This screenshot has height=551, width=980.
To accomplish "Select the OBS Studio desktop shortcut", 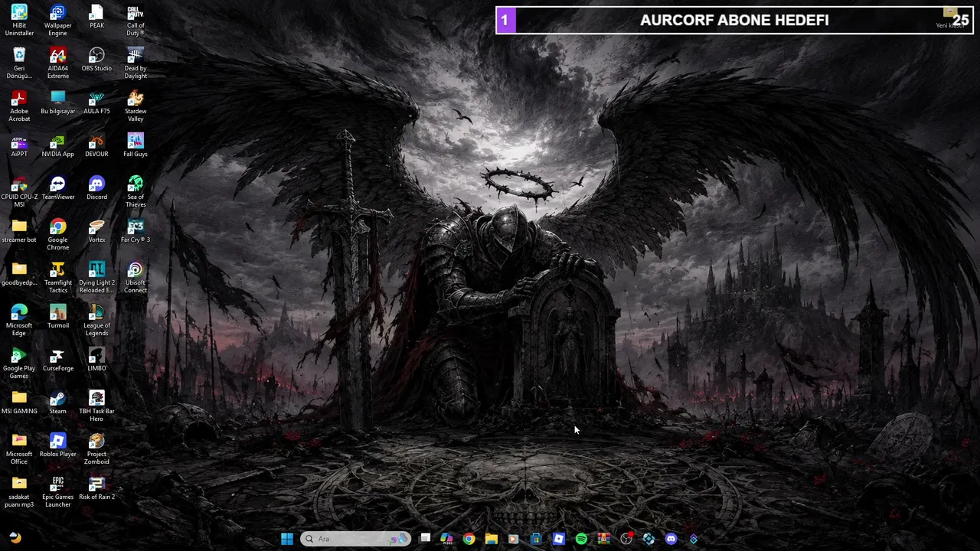I will 96,60.
